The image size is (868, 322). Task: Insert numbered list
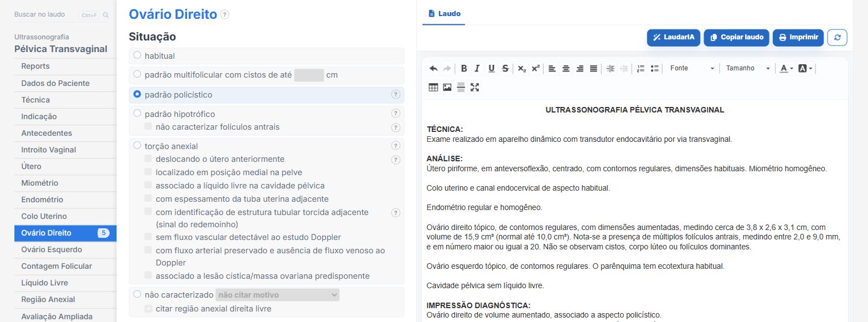tap(640, 68)
